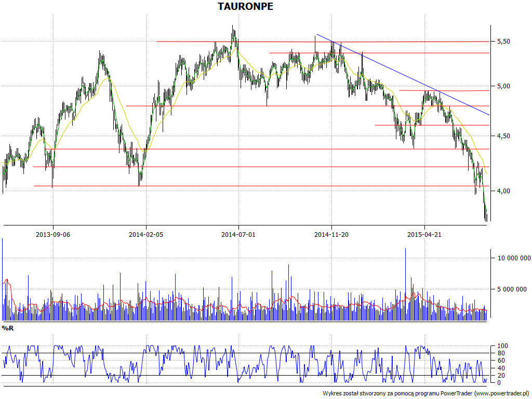532x399 pixels.
Task: Click the 60 value on the %R scale
Action: tap(501, 361)
